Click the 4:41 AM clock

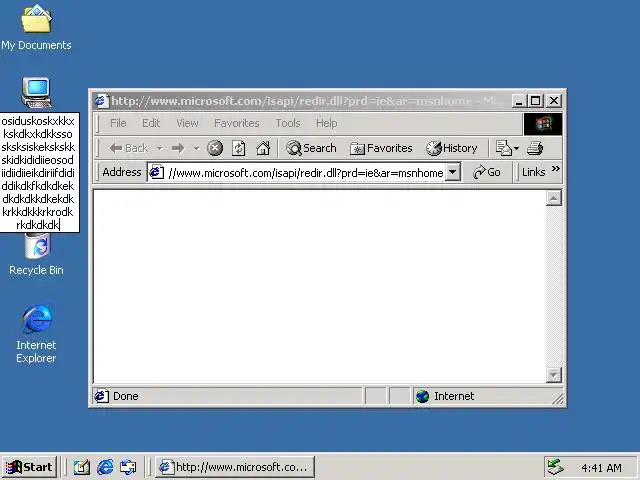point(601,468)
